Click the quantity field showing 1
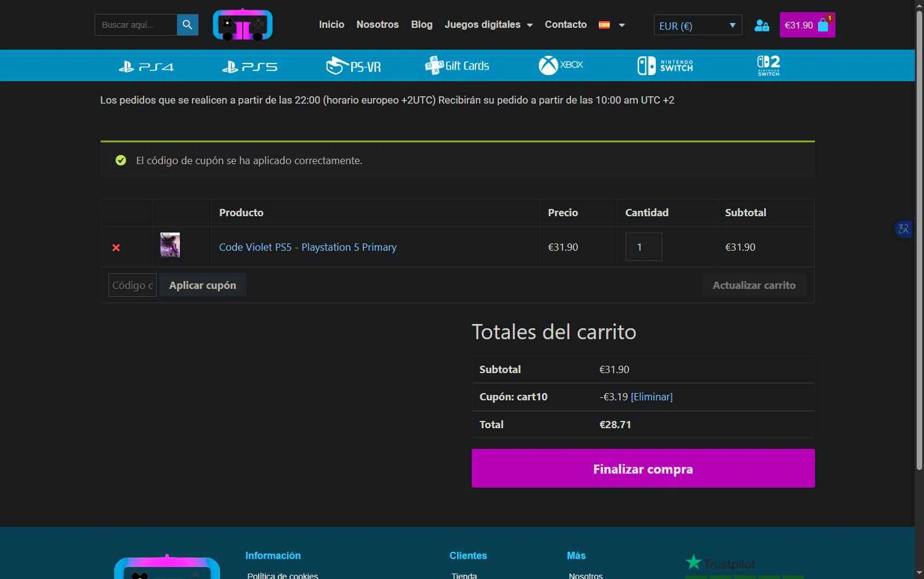This screenshot has width=924, height=579. click(644, 247)
